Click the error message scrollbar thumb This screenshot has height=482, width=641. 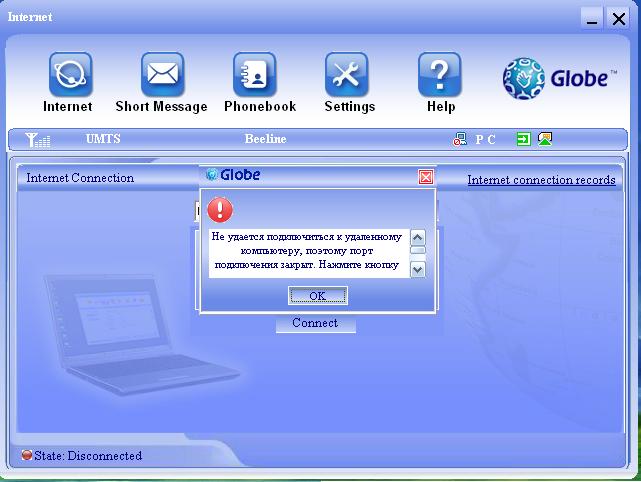click(417, 250)
